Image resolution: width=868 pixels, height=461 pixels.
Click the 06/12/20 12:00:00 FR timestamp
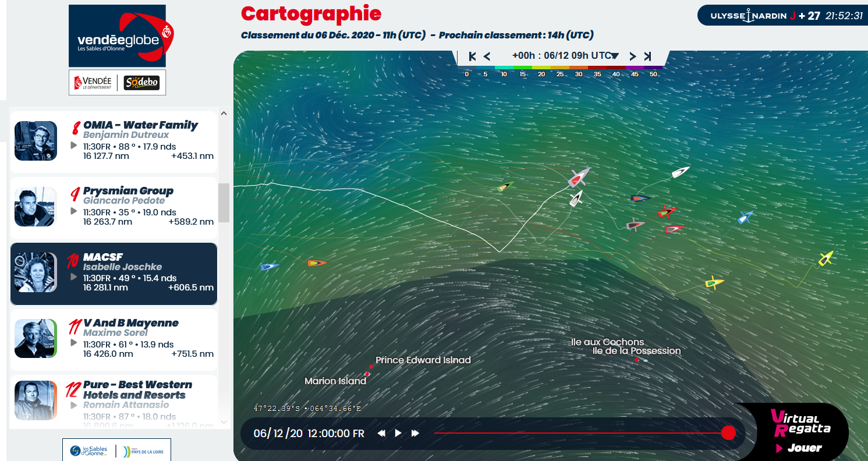(x=309, y=434)
